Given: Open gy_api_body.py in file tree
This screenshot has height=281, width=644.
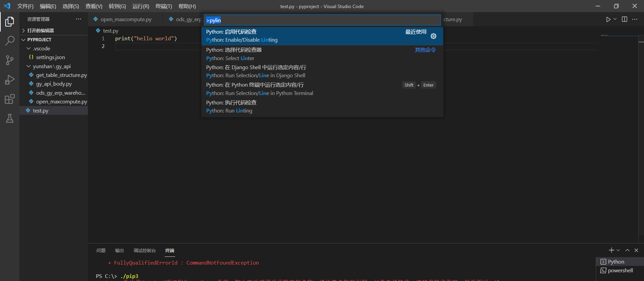Looking at the screenshot, I should [54, 84].
